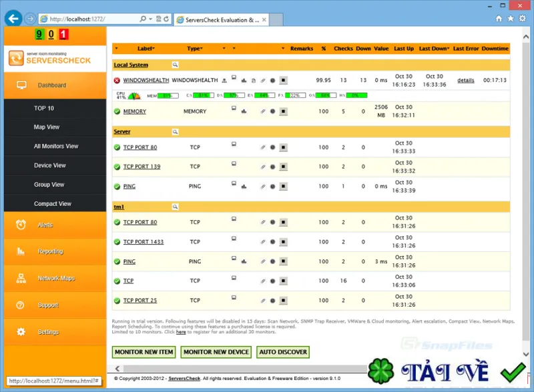Image resolution: width=534 pixels, height=392 pixels.
Task: Edit TCP PORT 139 via pencil icon
Action: tap(263, 167)
